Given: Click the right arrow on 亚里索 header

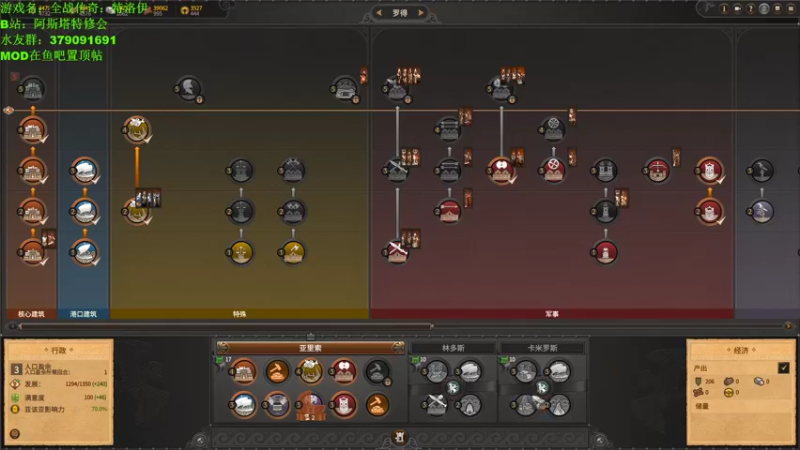Looking at the screenshot, I should [x=398, y=348].
